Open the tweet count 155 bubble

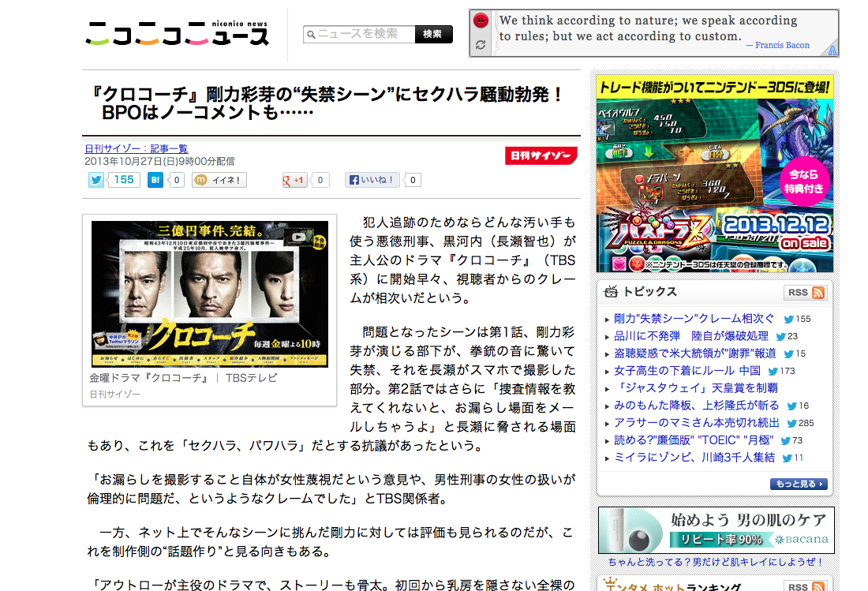tap(124, 180)
